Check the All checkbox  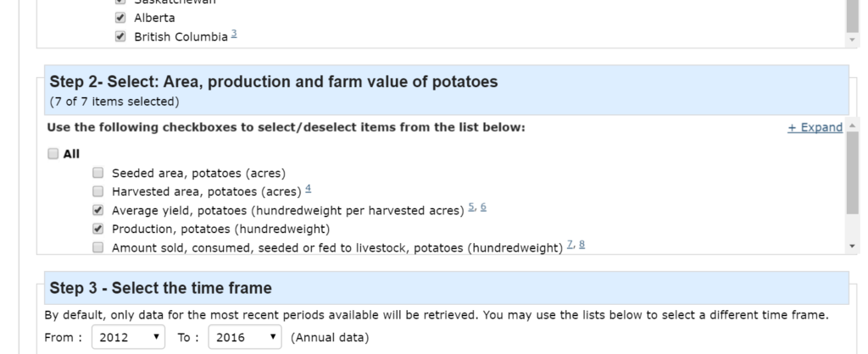tap(54, 154)
